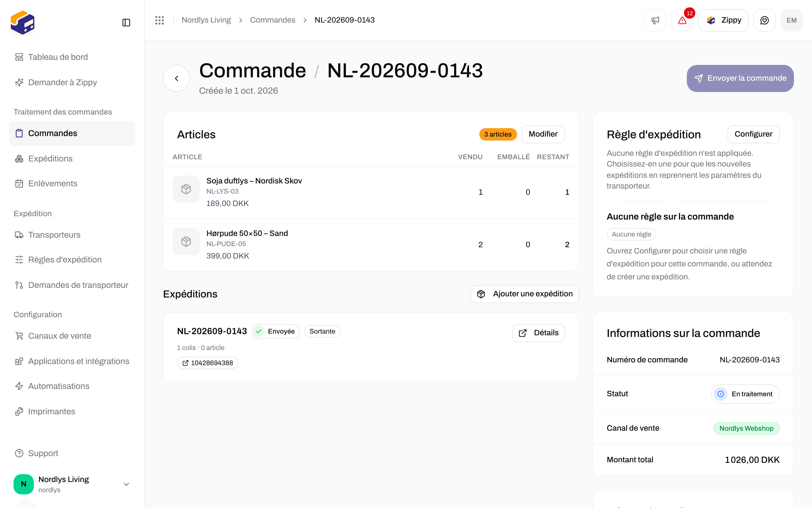Click the cart icon by Canaux de vente
Screen dimensions: 812x508
pyautogui.click(x=19, y=336)
